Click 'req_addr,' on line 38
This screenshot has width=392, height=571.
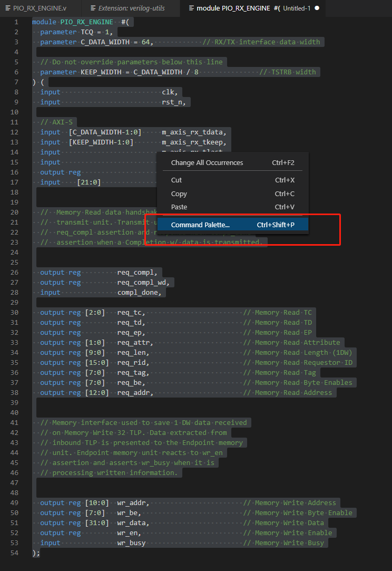click(135, 393)
